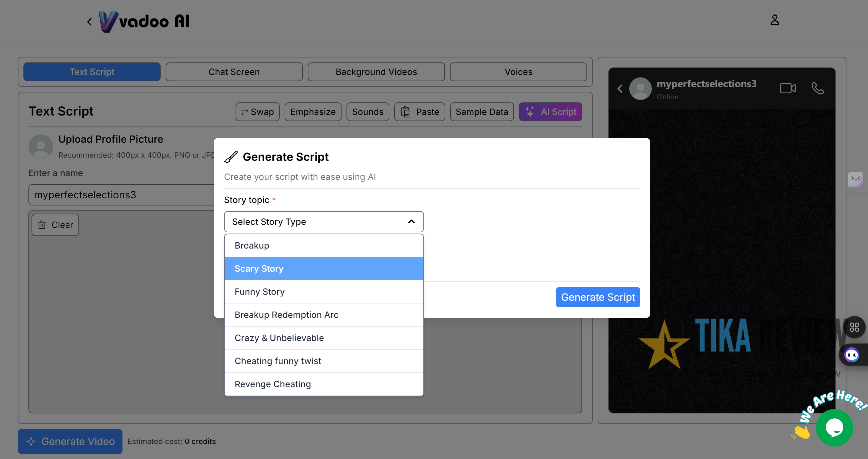Open the green chat support bubble
Viewport: 868px width, 459px height.
tap(834, 428)
